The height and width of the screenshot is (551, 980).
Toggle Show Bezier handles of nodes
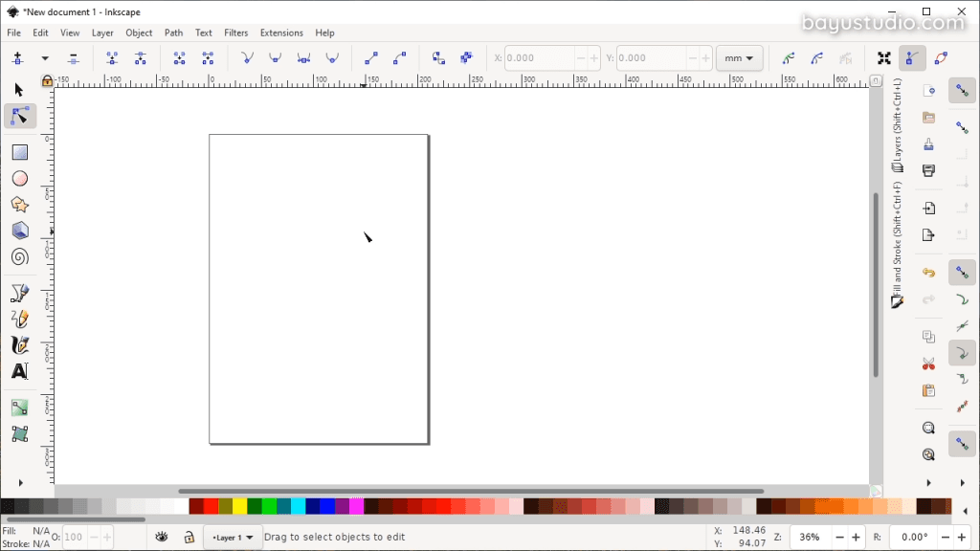click(912, 58)
